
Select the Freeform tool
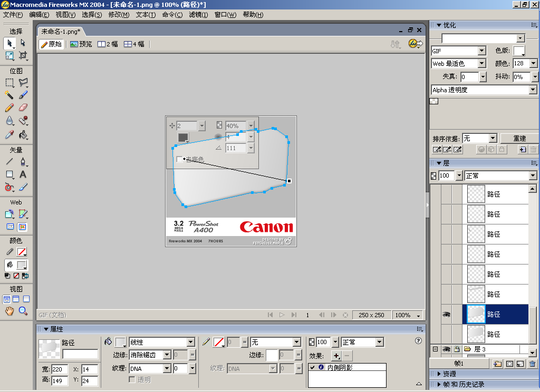coord(9,187)
